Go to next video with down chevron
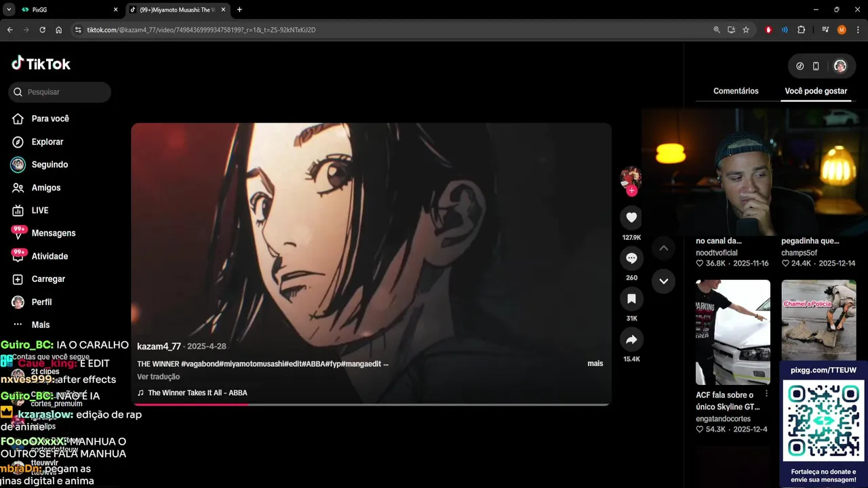The image size is (868, 488). tap(664, 281)
